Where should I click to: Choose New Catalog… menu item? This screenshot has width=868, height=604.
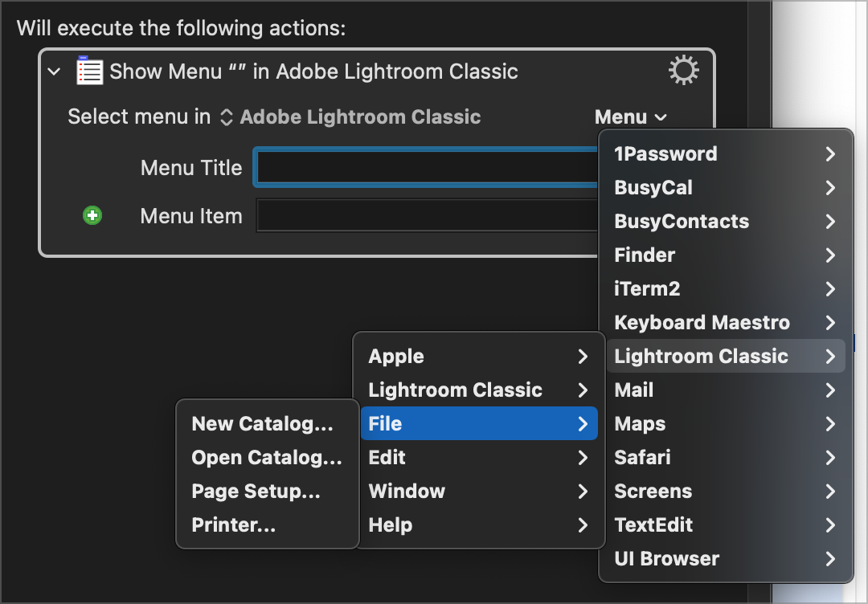(x=268, y=424)
